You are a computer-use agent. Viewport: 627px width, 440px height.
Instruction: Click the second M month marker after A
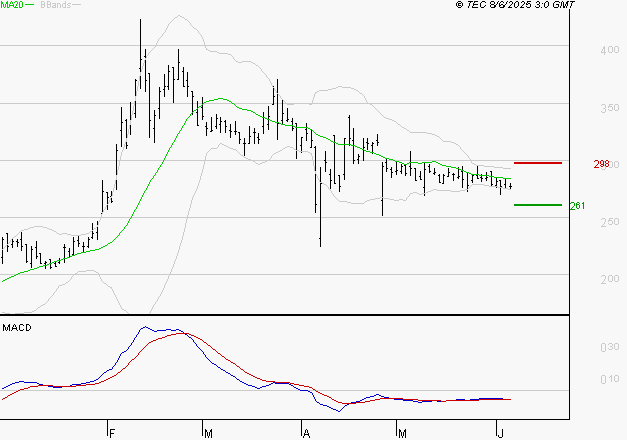click(x=402, y=434)
